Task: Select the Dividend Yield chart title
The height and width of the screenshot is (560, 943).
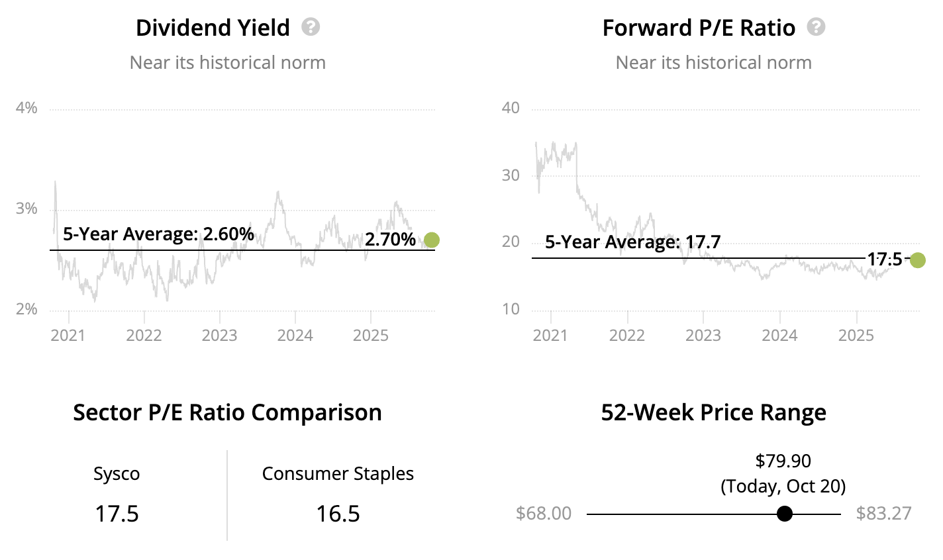Action: point(213,28)
